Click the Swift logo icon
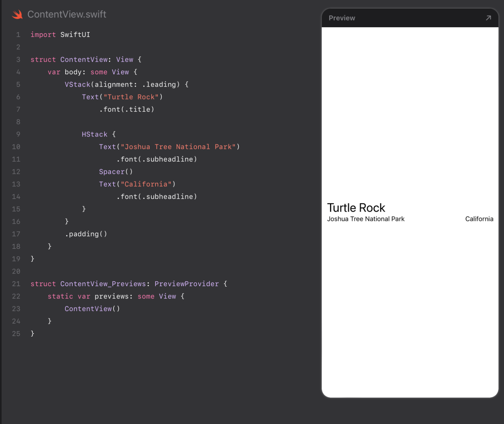 pos(17,14)
